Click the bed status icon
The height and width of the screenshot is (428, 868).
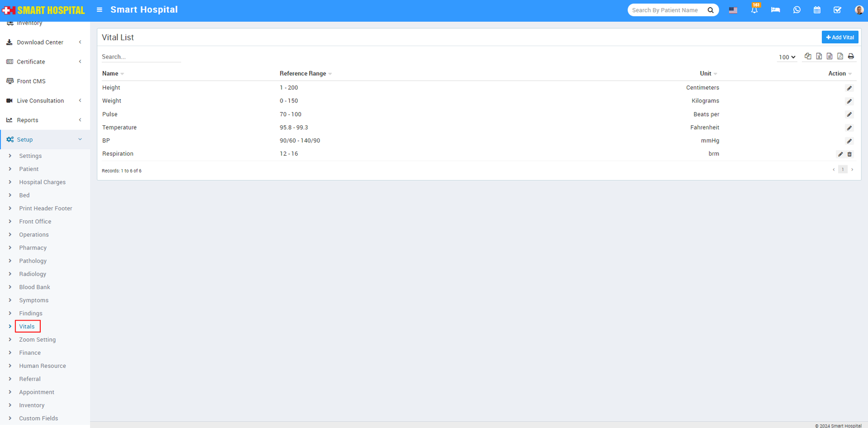[x=775, y=10]
